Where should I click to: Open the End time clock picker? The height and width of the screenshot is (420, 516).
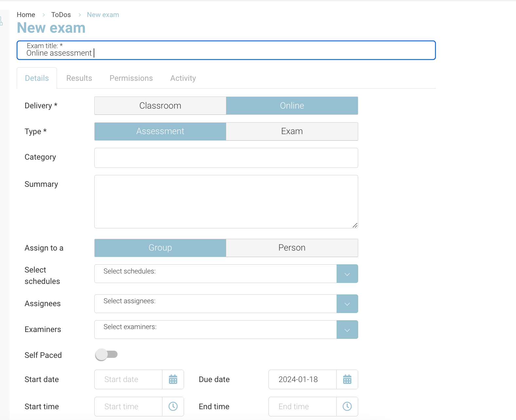coord(347,407)
